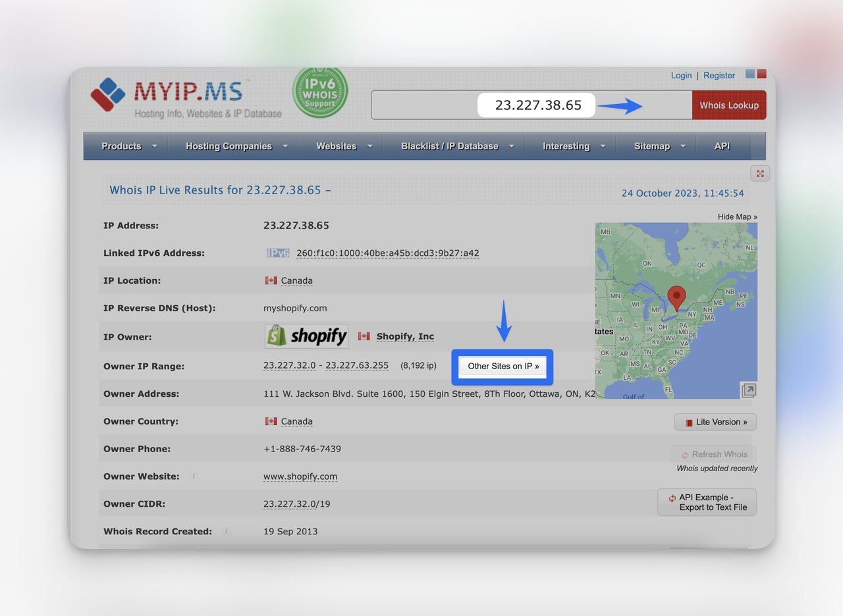Click the Canada flag in IP Location row

tap(271, 280)
